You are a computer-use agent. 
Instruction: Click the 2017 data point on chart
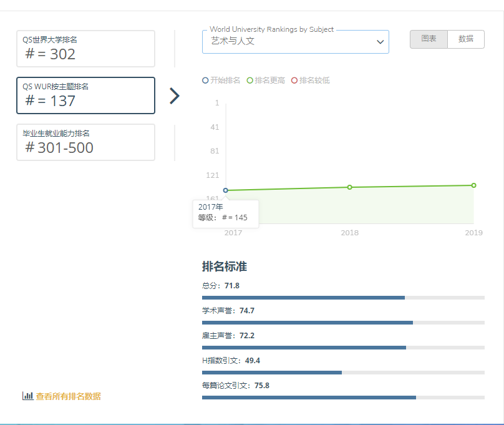click(226, 190)
